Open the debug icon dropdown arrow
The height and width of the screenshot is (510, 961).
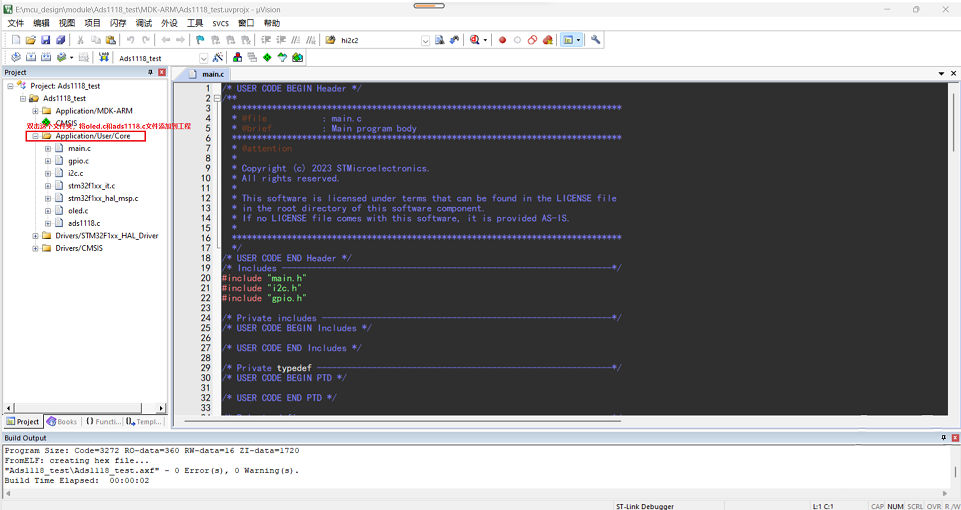click(485, 40)
